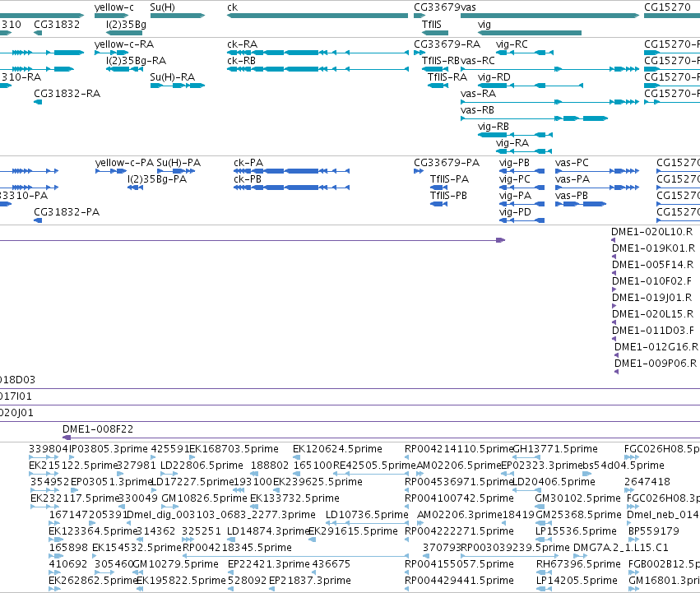Image resolution: width=700 pixels, height=593 pixels.
Task: Select the LD22806.5prime EST label
Action: [202, 466]
